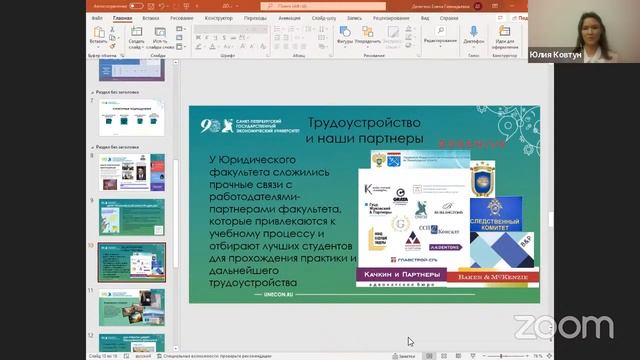The image size is (640, 360).
Task: Click the Диктофон microphone icon
Action: coord(473,32)
